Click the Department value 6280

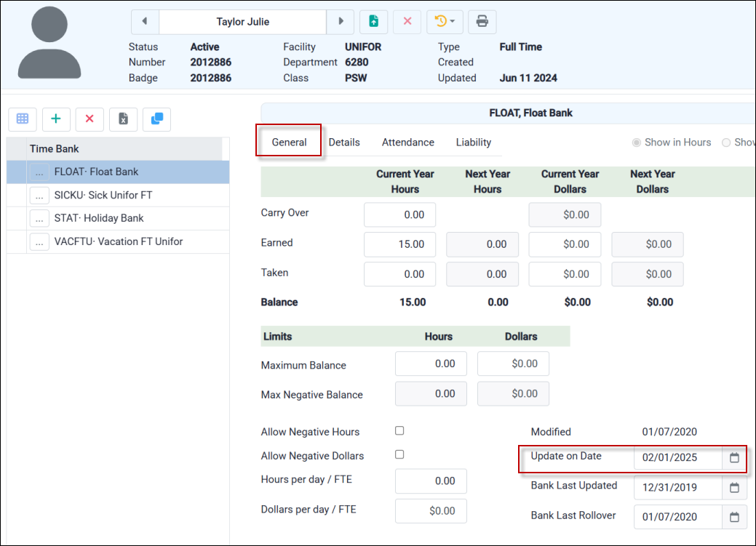[357, 63]
